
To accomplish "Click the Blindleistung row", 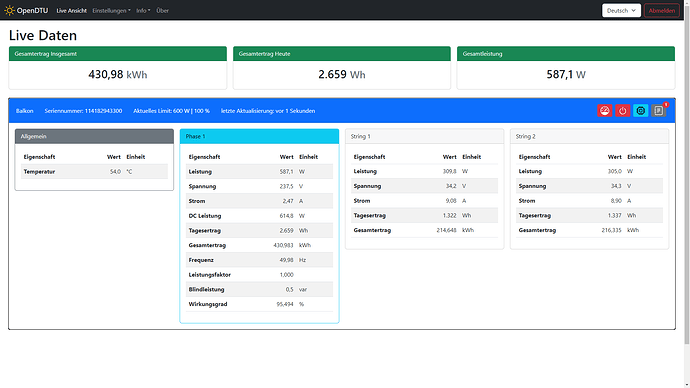I will [259, 289].
